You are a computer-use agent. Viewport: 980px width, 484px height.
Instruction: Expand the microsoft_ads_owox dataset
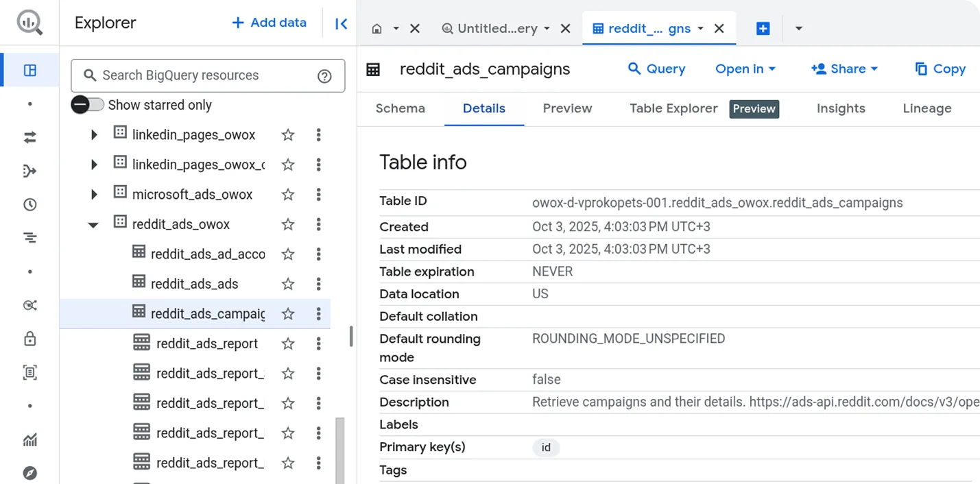click(x=94, y=195)
